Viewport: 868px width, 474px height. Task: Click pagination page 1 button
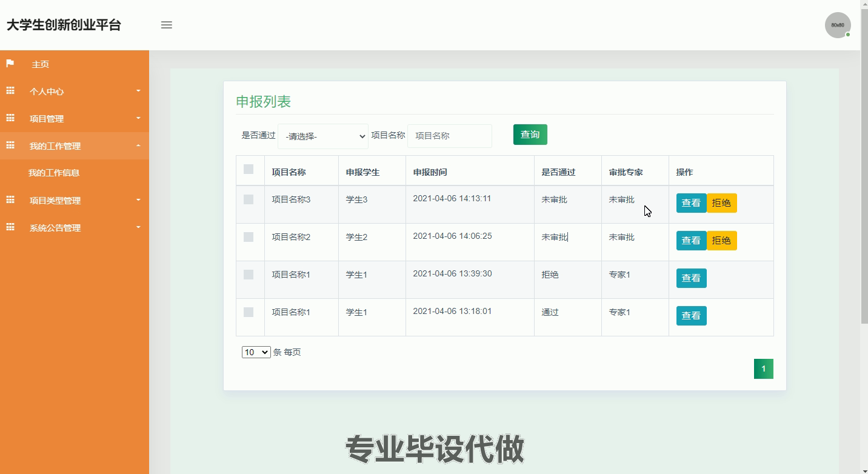coord(764,369)
